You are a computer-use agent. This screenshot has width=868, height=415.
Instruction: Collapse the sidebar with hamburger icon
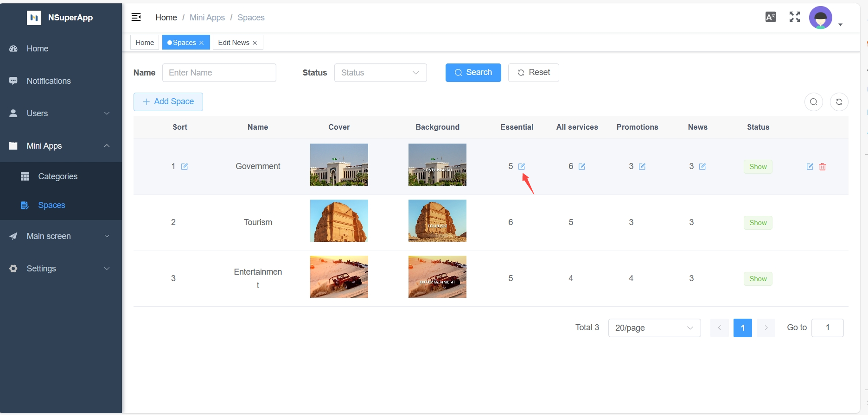tap(136, 17)
